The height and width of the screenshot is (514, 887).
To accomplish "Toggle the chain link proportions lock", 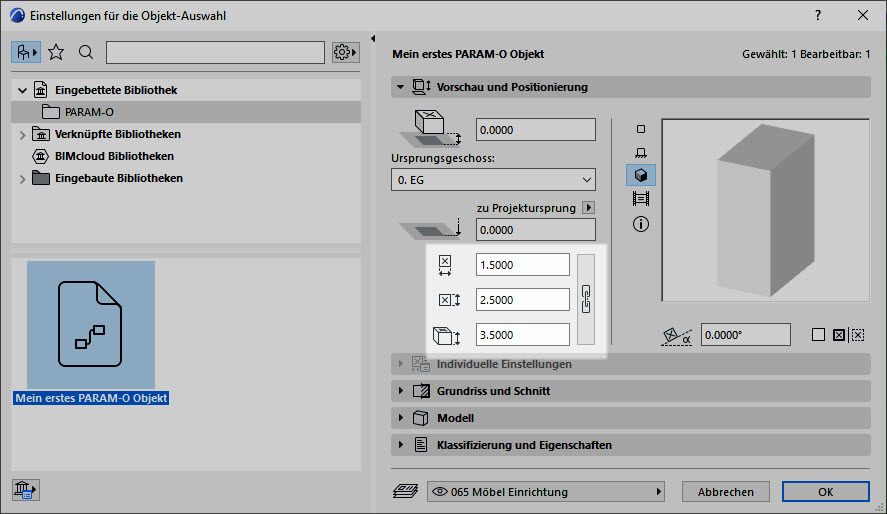I will point(586,299).
